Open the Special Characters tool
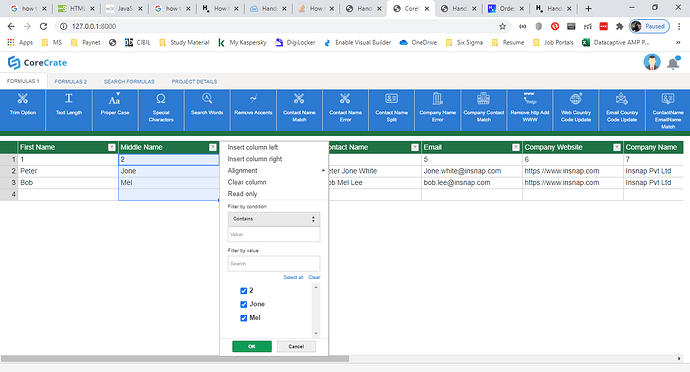This screenshot has width=690, height=372. 161,110
